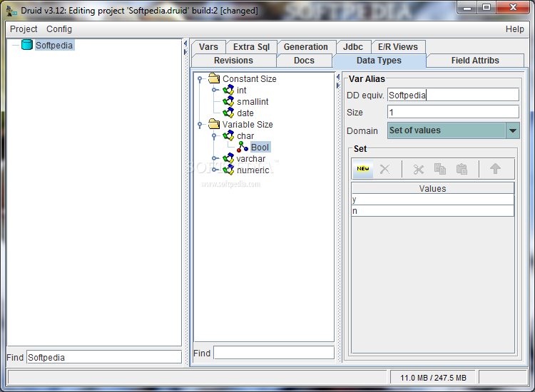The height and width of the screenshot is (392, 535).
Task: Minimize the Druid window
Action: click(x=467, y=7)
